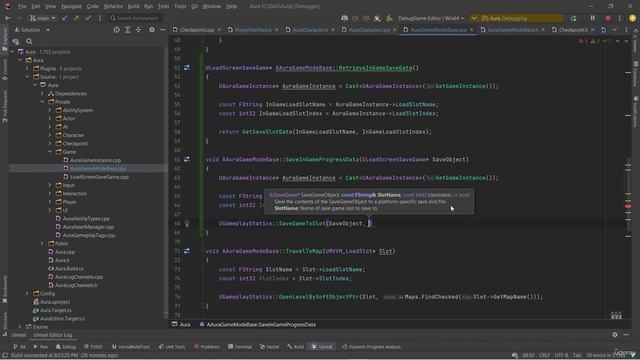Open Dynamic Program Analysis tool window
Viewport: 640px width, 360px height.
[x=371, y=347]
